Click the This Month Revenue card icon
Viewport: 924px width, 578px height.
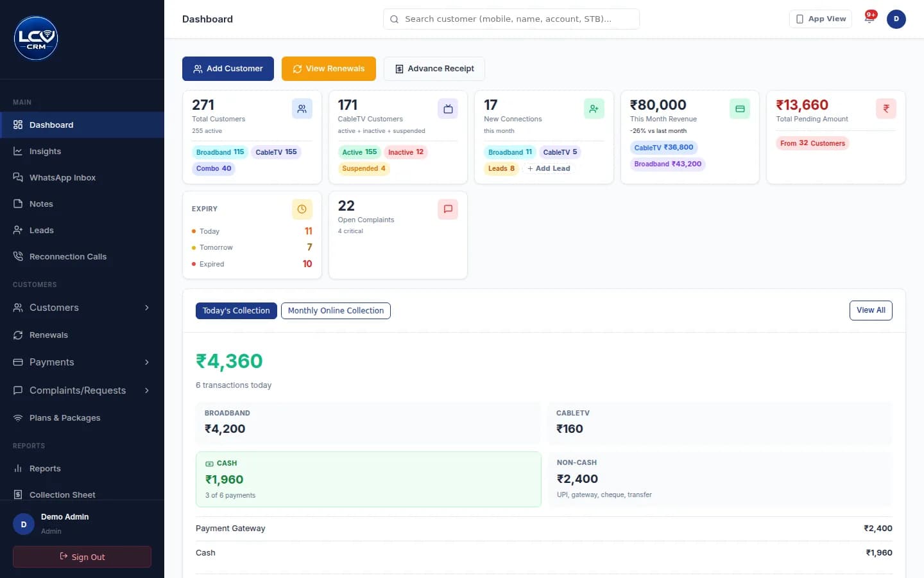click(740, 109)
